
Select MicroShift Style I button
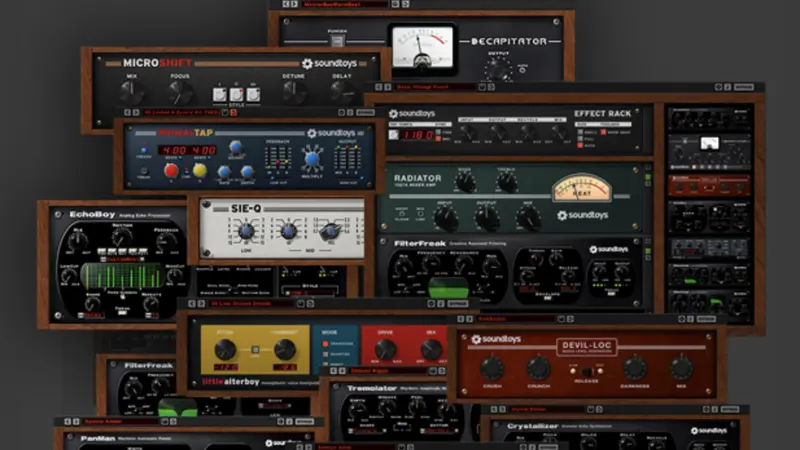coord(220,94)
